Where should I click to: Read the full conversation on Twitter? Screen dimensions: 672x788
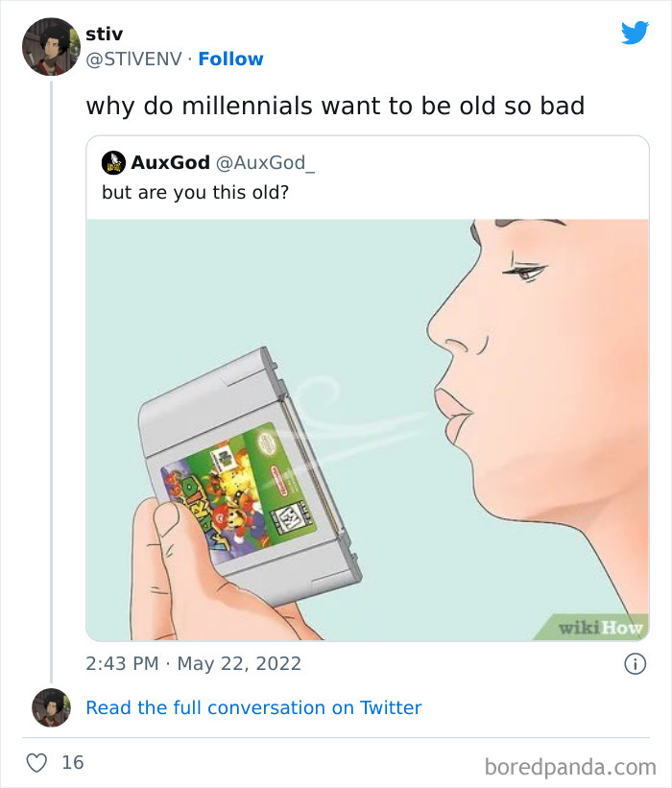(253, 707)
